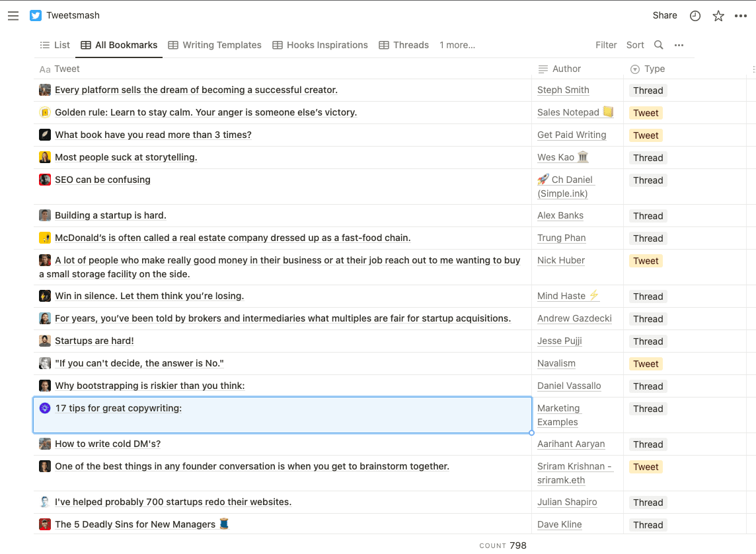Image resolution: width=756 pixels, height=554 pixels.
Task: Click the Share button
Action: 664,15
